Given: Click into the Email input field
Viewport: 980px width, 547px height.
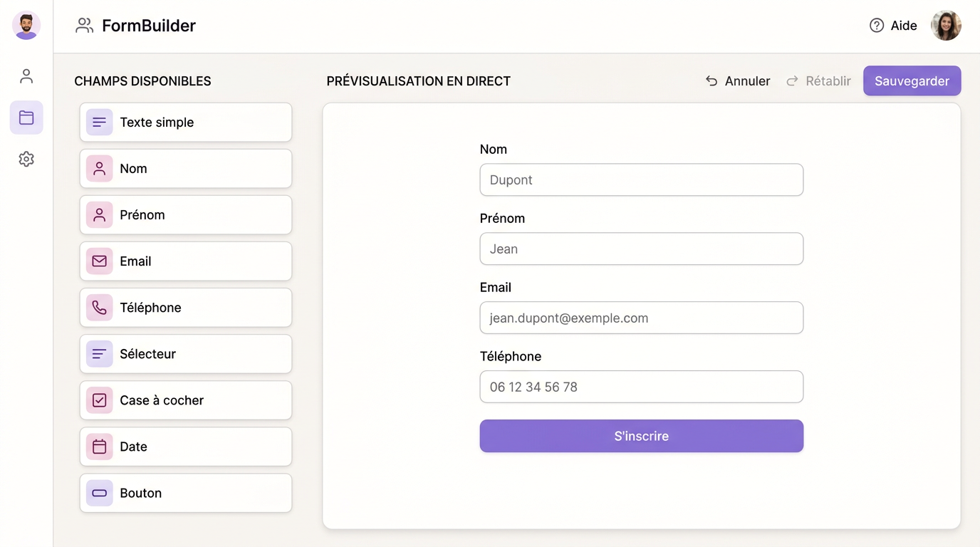Looking at the screenshot, I should point(642,318).
